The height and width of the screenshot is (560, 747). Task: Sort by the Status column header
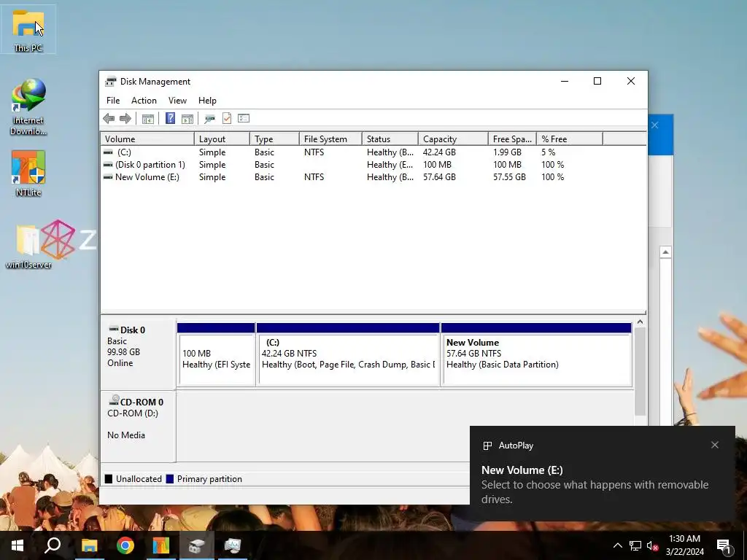click(390, 139)
